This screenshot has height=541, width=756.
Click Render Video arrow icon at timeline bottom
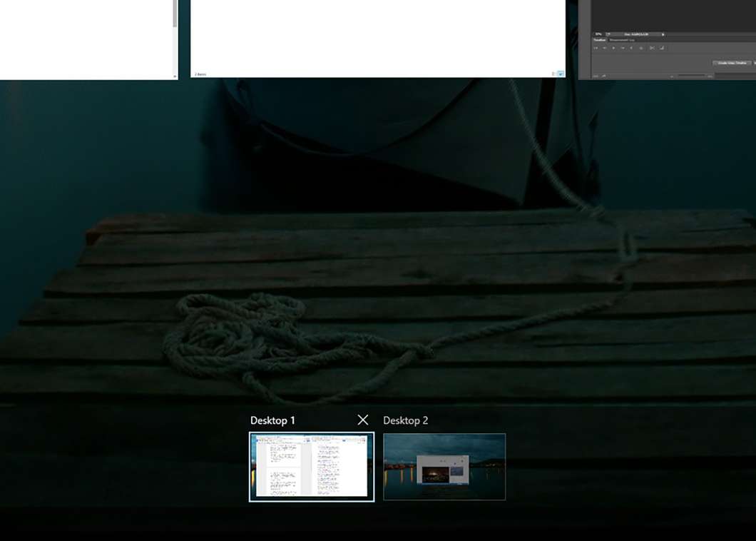[604, 76]
